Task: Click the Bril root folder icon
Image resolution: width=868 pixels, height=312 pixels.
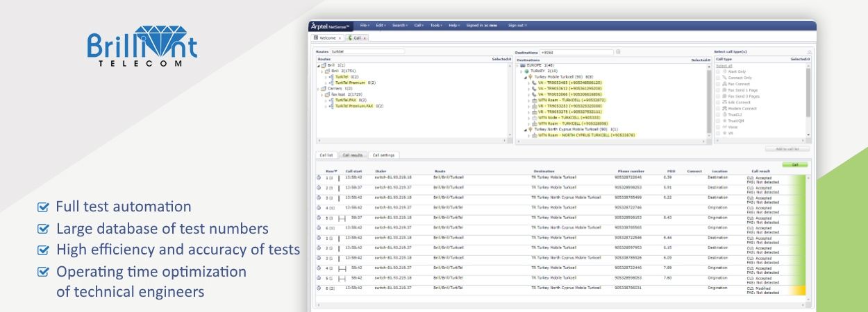Action: point(324,65)
